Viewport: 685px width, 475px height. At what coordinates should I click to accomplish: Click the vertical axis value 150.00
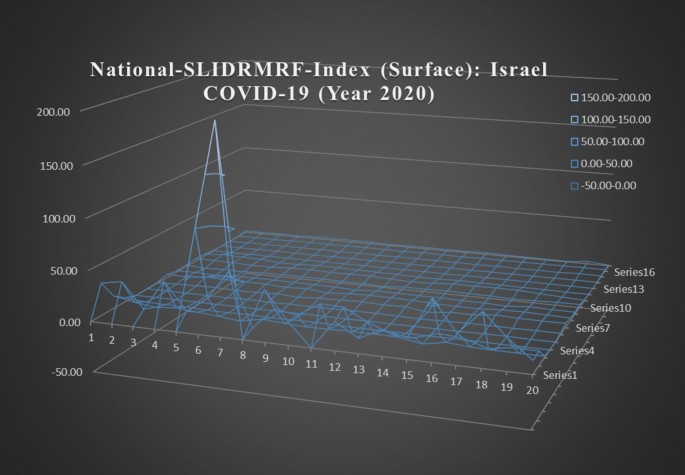[55, 166]
